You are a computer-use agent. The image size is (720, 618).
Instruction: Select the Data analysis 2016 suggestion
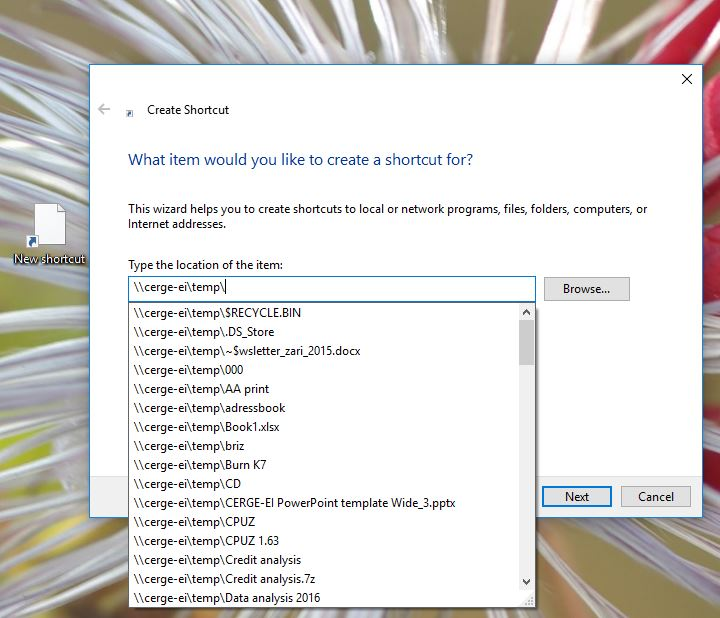[227, 598]
